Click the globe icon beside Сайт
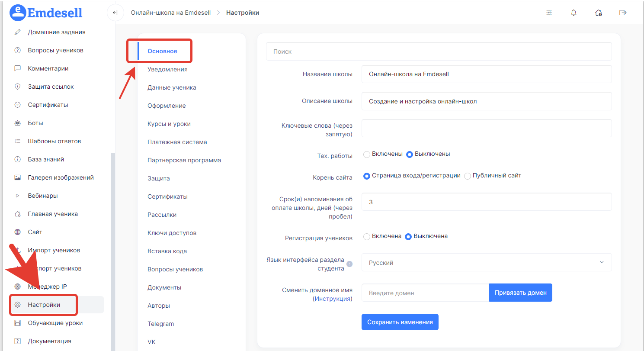This screenshot has height=351, width=644. pyautogui.click(x=18, y=232)
